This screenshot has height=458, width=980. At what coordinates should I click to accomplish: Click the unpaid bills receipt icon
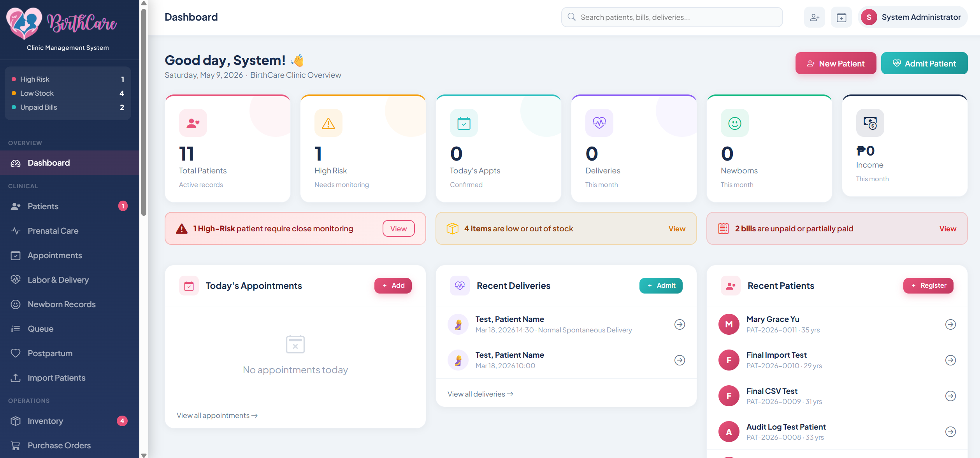coord(723,229)
